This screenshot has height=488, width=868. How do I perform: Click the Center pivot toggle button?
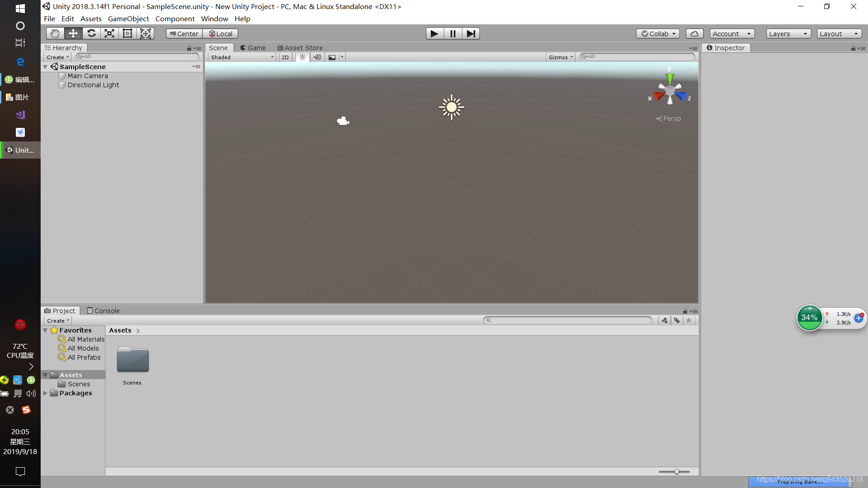click(184, 33)
